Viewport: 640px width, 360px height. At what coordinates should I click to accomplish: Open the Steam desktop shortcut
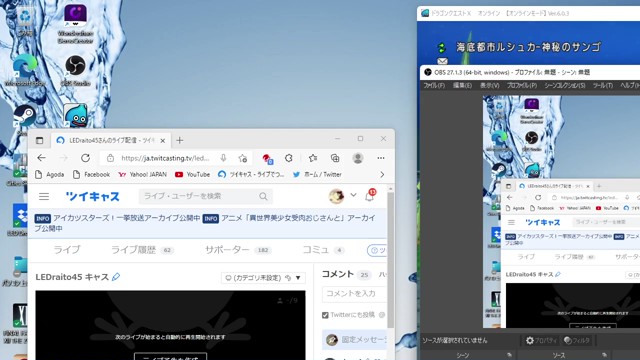coord(24,116)
